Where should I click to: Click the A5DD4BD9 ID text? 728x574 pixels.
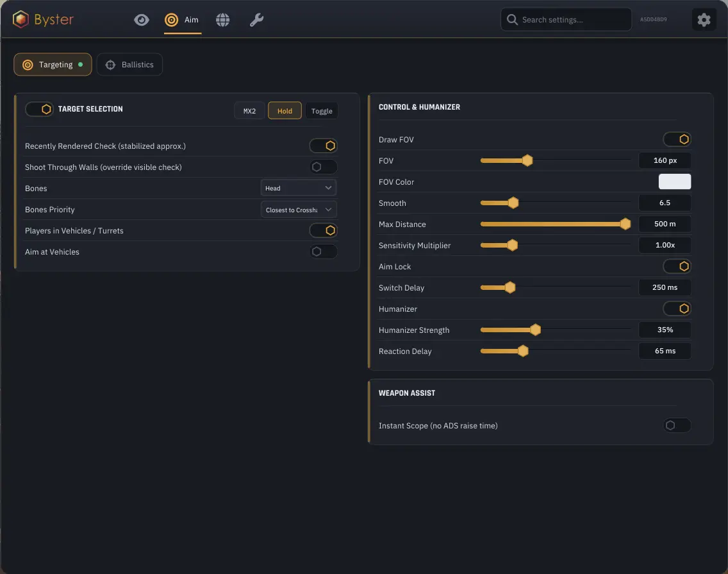coord(653,19)
